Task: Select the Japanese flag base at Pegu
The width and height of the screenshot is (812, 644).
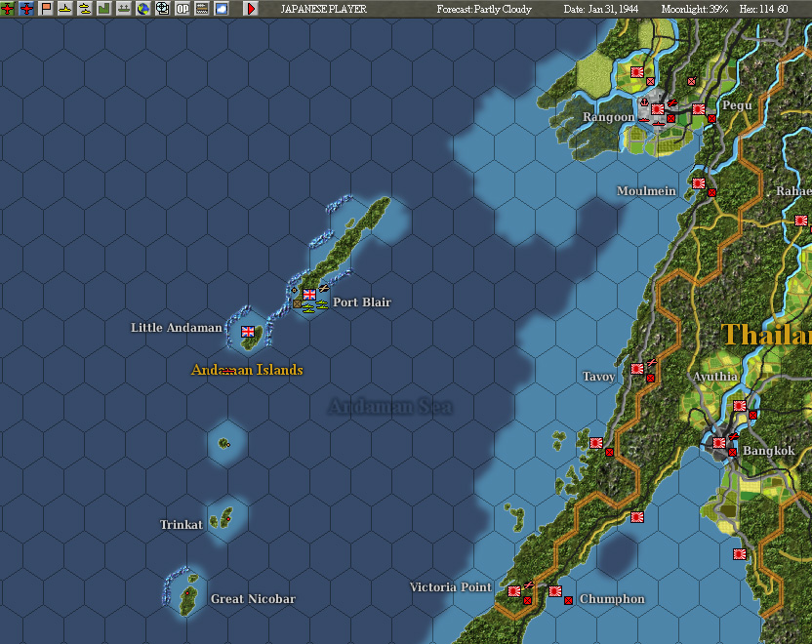Action: (x=699, y=109)
